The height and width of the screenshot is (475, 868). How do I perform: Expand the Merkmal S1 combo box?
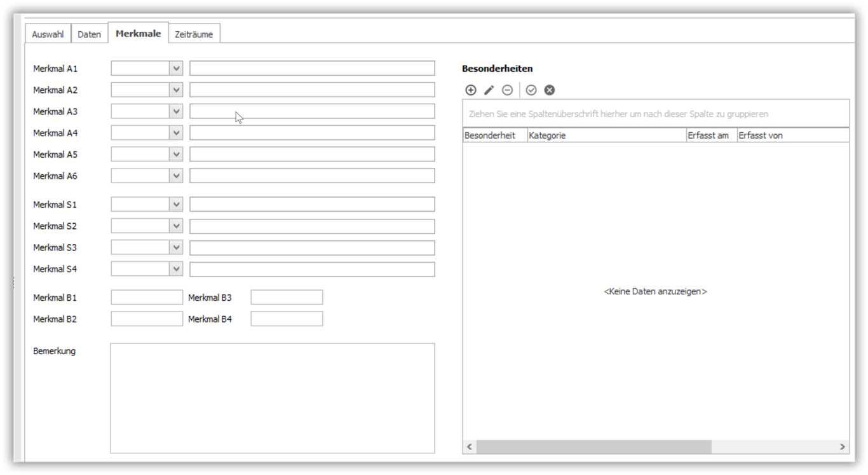176,205
